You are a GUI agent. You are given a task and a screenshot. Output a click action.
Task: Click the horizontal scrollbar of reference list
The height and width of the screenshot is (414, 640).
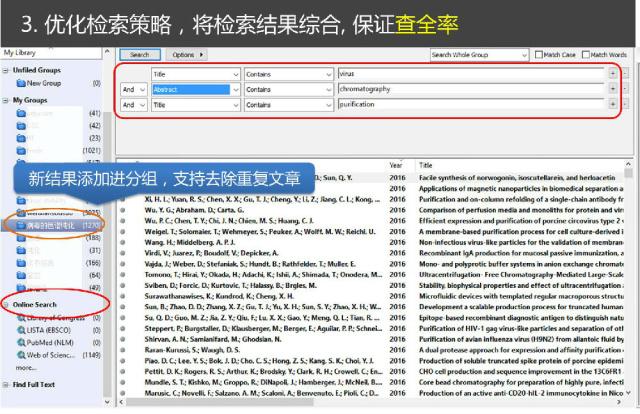coord(369,402)
